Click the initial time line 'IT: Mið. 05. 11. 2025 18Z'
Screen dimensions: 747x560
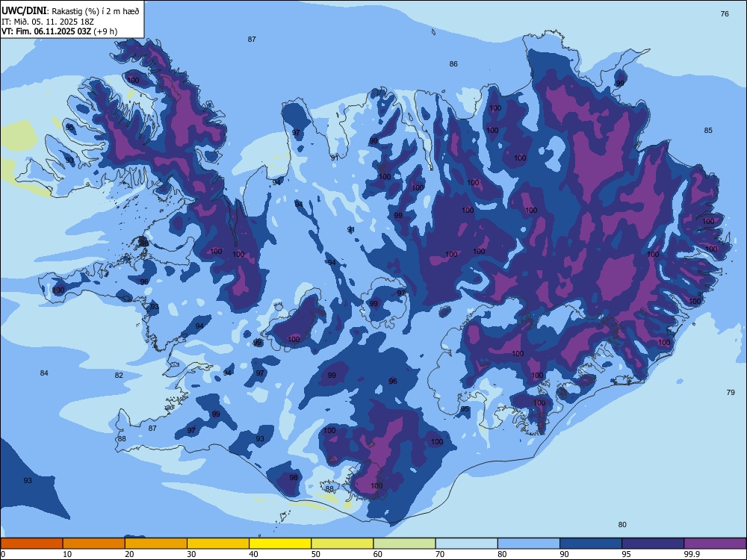click(x=48, y=22)
